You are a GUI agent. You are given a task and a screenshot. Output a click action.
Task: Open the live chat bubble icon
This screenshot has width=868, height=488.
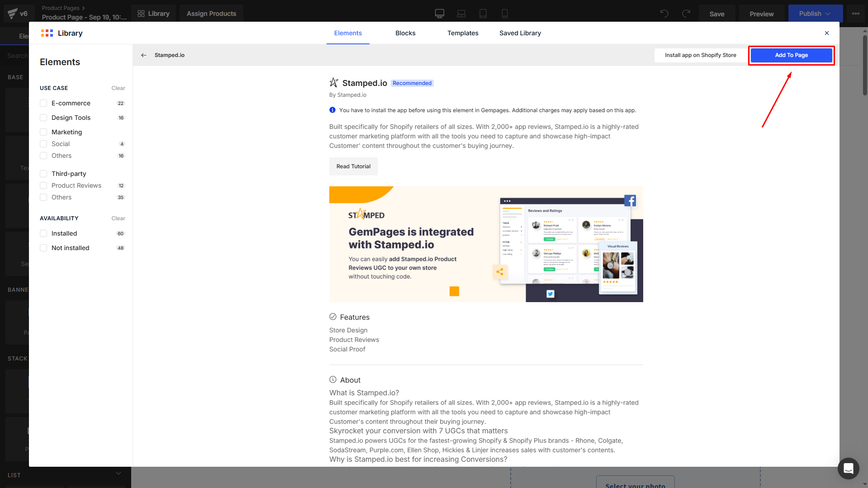tap(848, 468)
